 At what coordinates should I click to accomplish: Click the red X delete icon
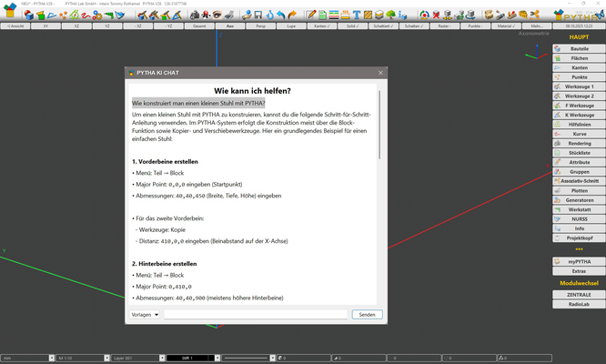coord(437,15)
